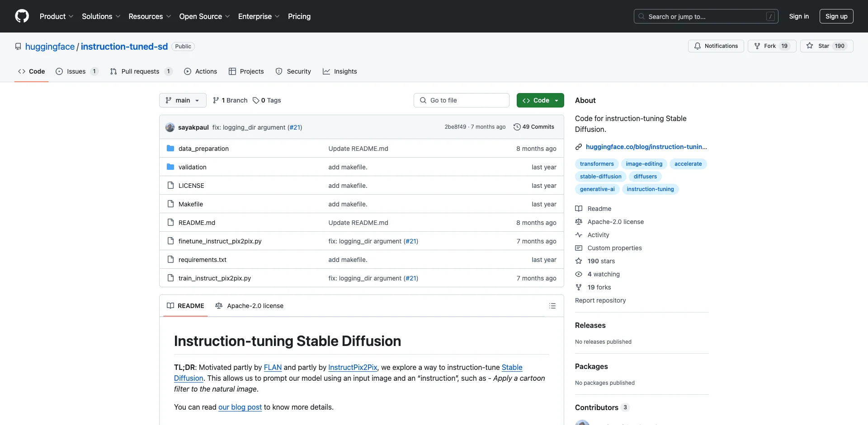Open the green Code dropdown
Screen dimensions: 868x425
[540, 100]
